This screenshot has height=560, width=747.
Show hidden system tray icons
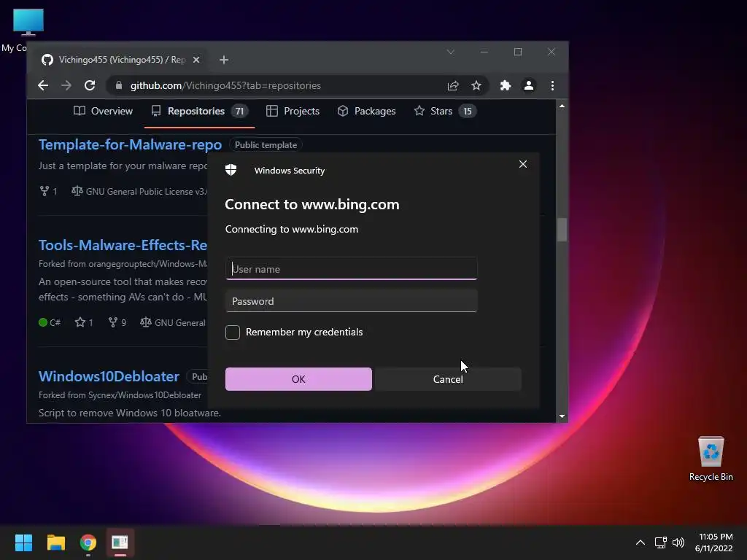(640, 542)
